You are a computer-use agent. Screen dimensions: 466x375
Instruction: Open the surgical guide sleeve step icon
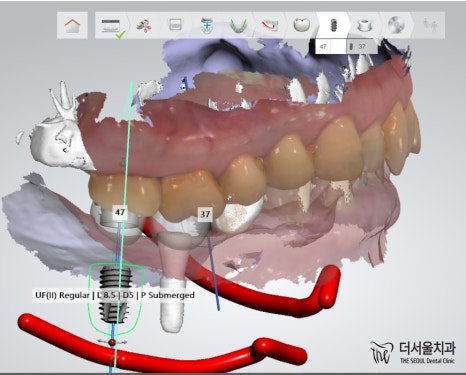pyautogui.click(x=364, y=25)
